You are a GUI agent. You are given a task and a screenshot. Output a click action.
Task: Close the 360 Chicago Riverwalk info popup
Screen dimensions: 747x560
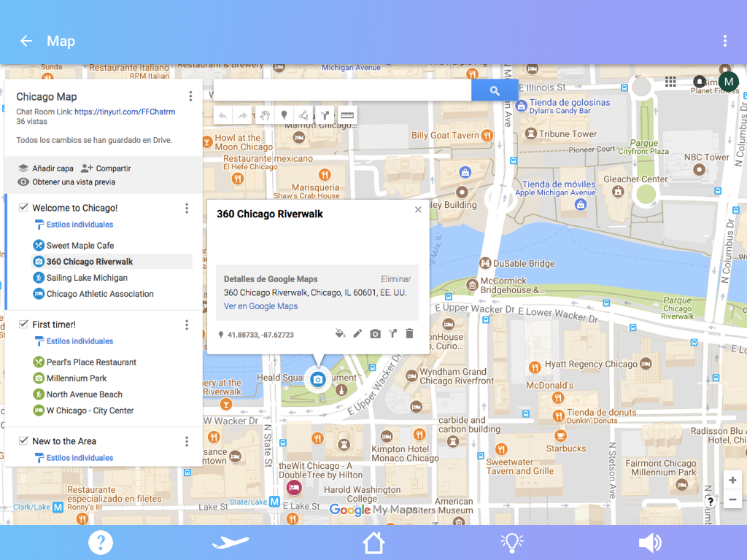(418, 209)
